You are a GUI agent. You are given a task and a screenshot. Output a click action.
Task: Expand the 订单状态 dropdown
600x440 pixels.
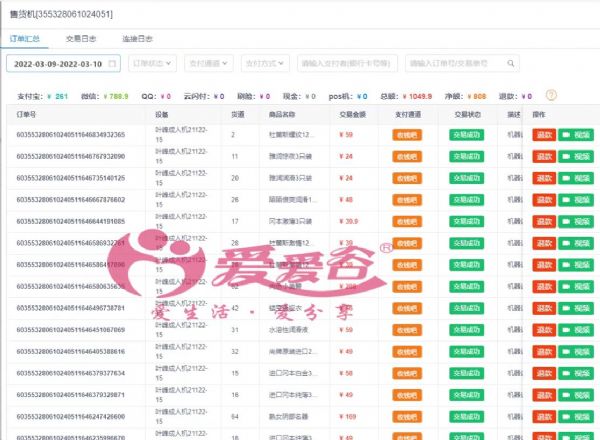point(153,63)
